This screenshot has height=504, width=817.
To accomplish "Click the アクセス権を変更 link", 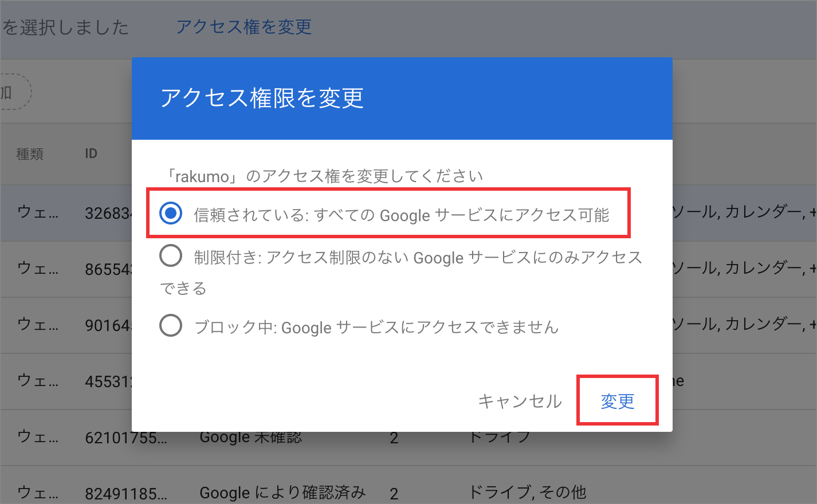I will tap(244, 26).
